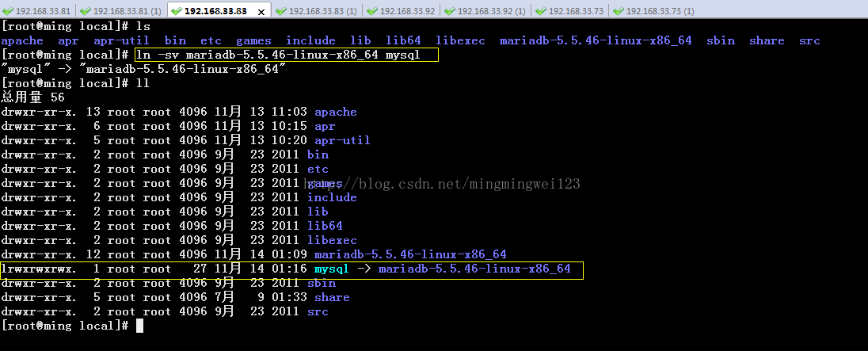The image size is (868, 351).
Task: Click the src name in the long listing
Action: point(318,311)
